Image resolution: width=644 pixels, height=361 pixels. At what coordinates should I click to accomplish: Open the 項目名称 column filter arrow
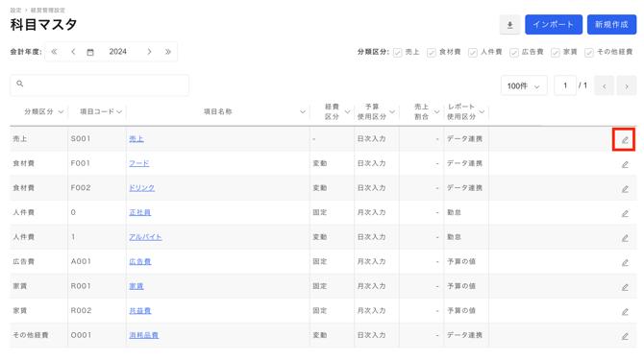tap(303, 112)
